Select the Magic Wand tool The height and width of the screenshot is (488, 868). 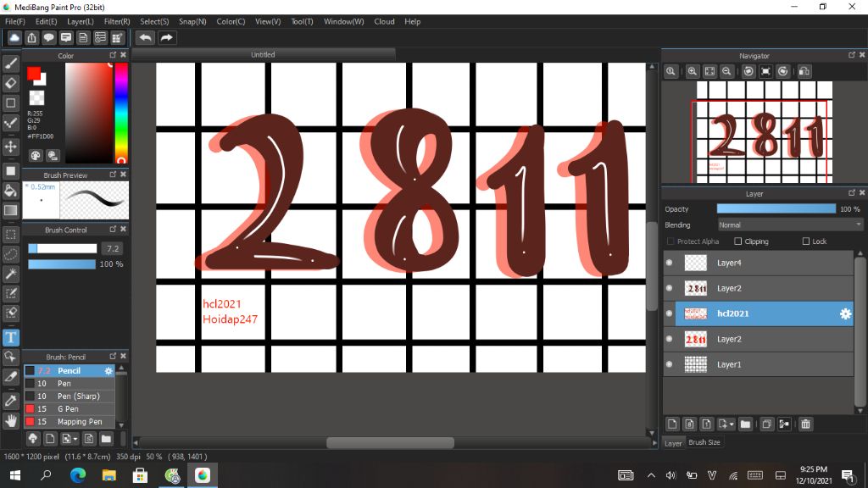point(10,274)
